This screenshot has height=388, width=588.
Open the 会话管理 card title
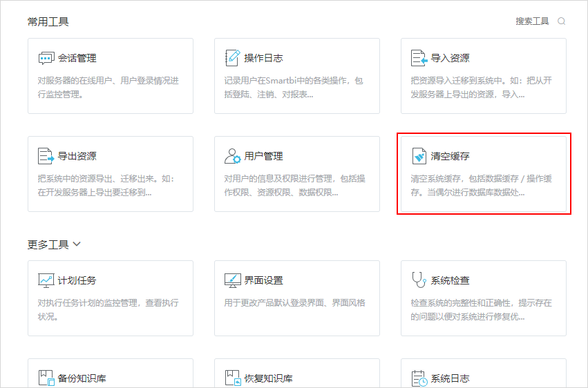(x=77, y=58)
